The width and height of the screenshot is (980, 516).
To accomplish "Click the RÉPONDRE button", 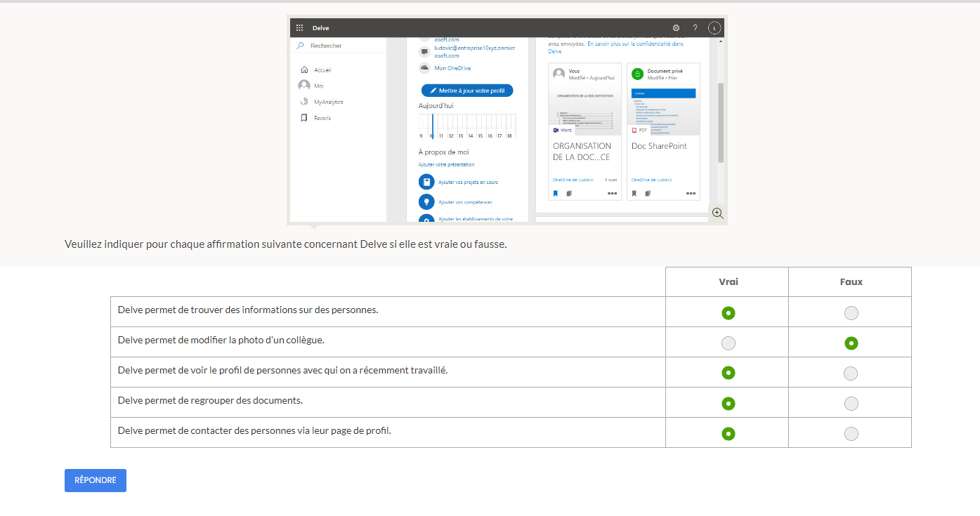I will 96,480.
